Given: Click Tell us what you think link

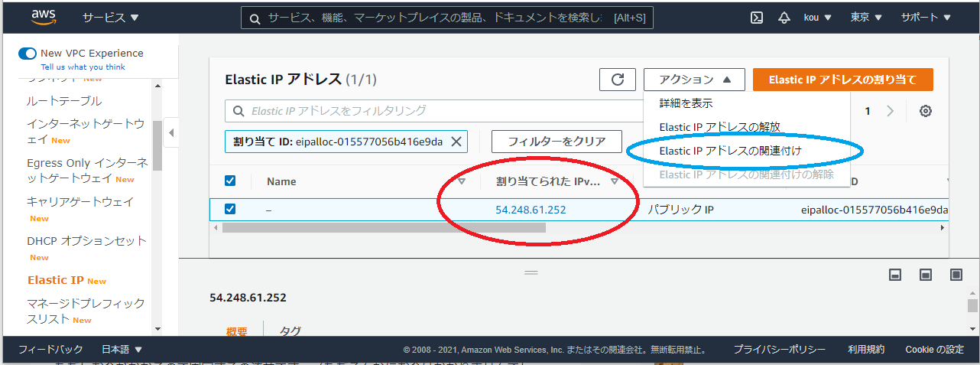Looking at the screenshot, I should [x=83, y=67].
